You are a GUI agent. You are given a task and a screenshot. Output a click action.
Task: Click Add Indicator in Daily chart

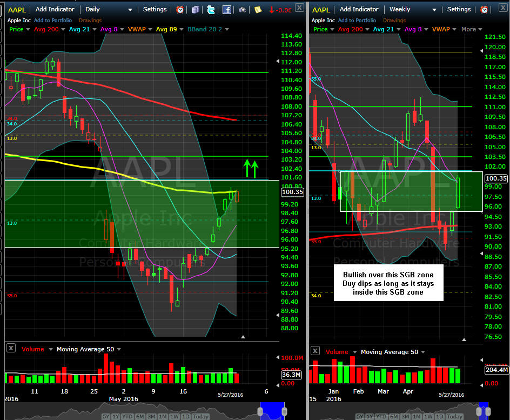point(55,9)
